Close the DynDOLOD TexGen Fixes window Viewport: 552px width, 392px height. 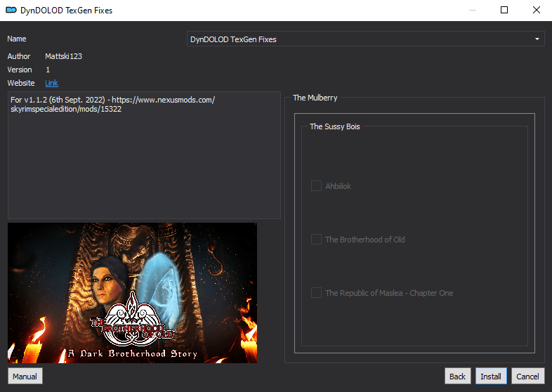point(536,11)
